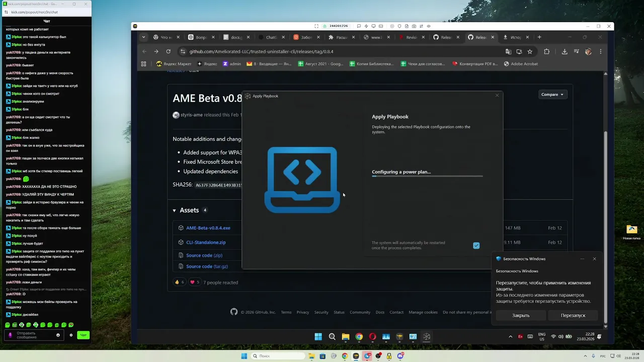Reload the GitHub page
Screen dimensions: 644x362
tap(168, 51)
